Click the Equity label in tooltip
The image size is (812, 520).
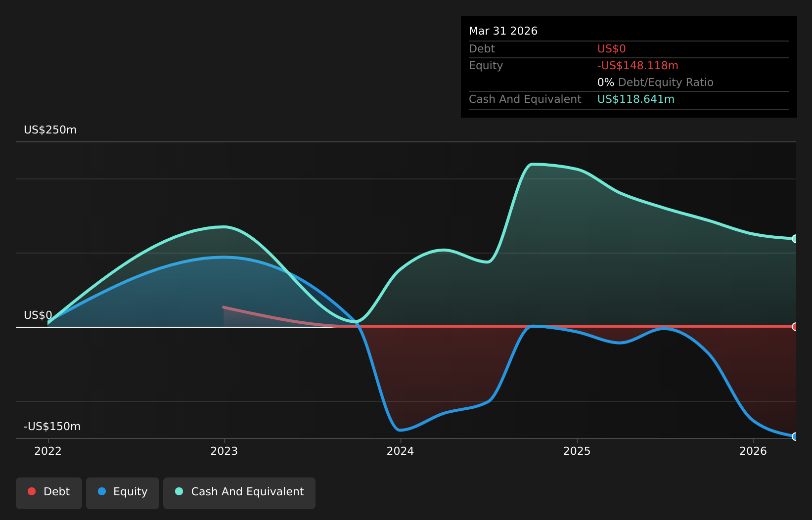point(486,66)
